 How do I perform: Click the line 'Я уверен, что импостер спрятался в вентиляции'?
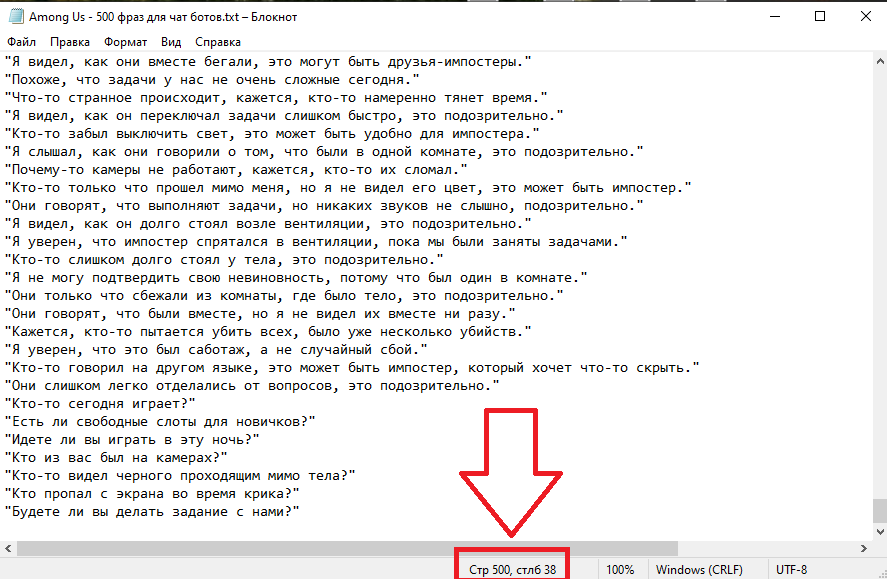click(316, 241)
